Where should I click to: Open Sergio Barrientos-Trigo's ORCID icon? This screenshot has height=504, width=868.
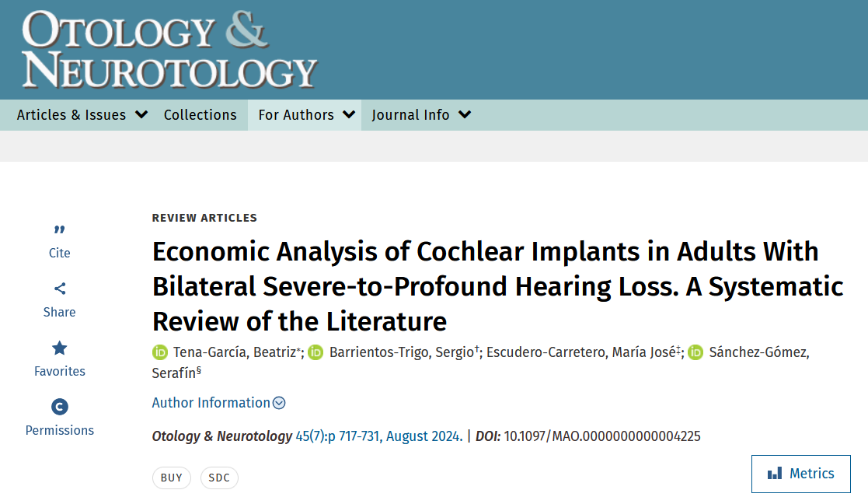click(x=315, y=352)
